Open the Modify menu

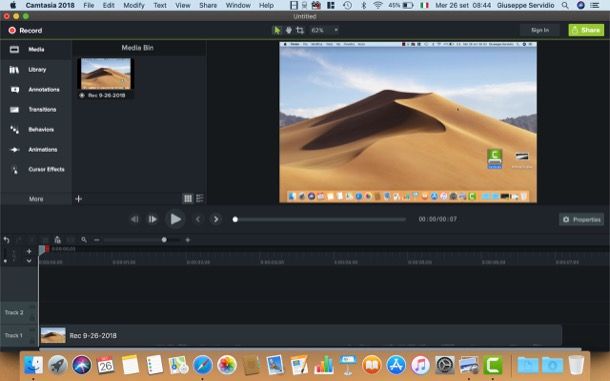click(134, 5)
